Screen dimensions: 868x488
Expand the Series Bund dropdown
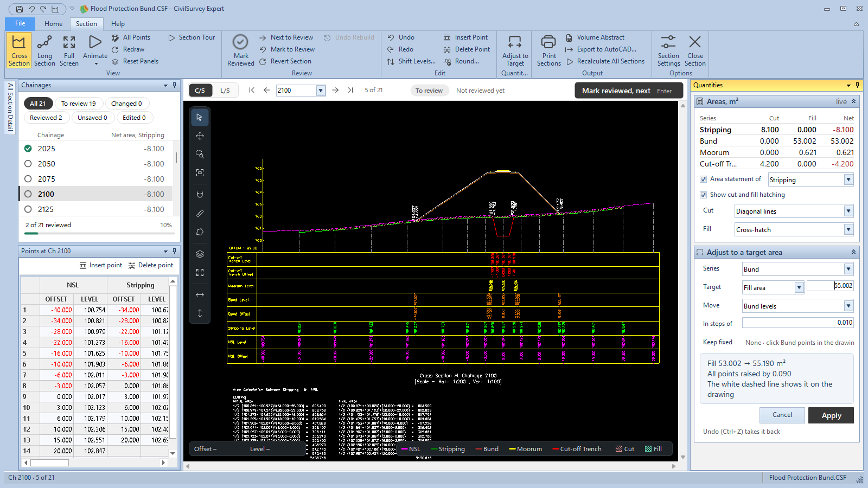pyautogui.click(x=848, y=269)
